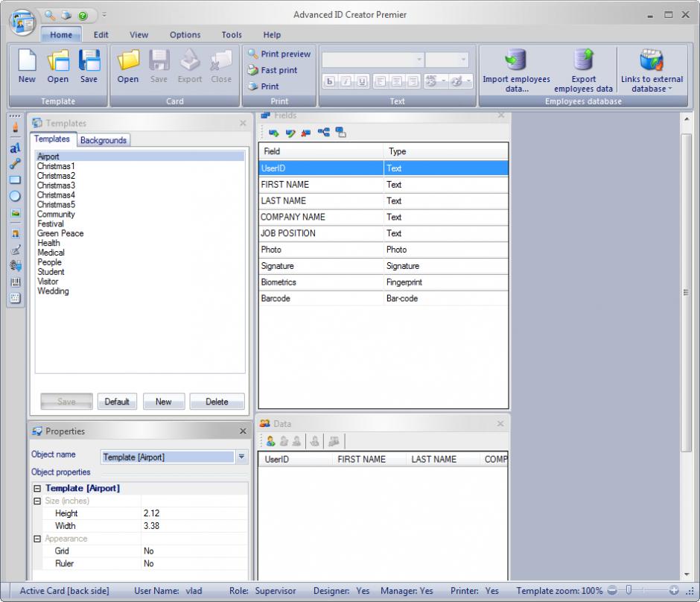Open the View ribbon tab
700x602 pixels.
click(x=139, y=35)
